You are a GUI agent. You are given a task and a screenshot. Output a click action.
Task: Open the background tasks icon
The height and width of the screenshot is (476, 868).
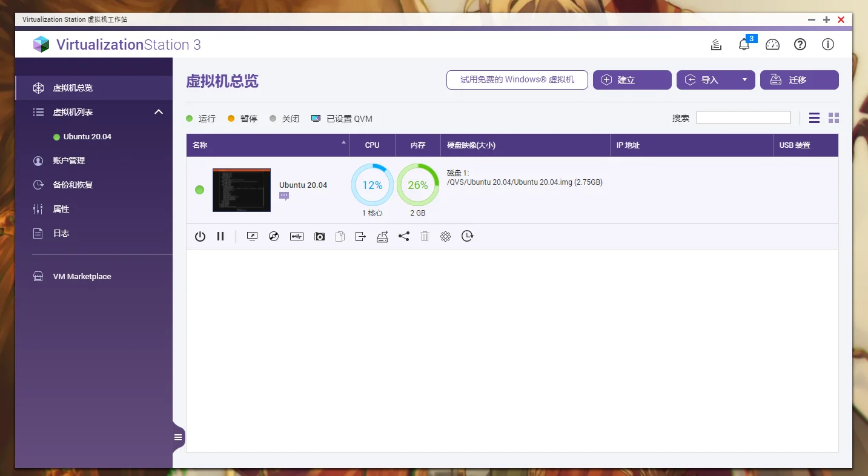coord(716,44)
